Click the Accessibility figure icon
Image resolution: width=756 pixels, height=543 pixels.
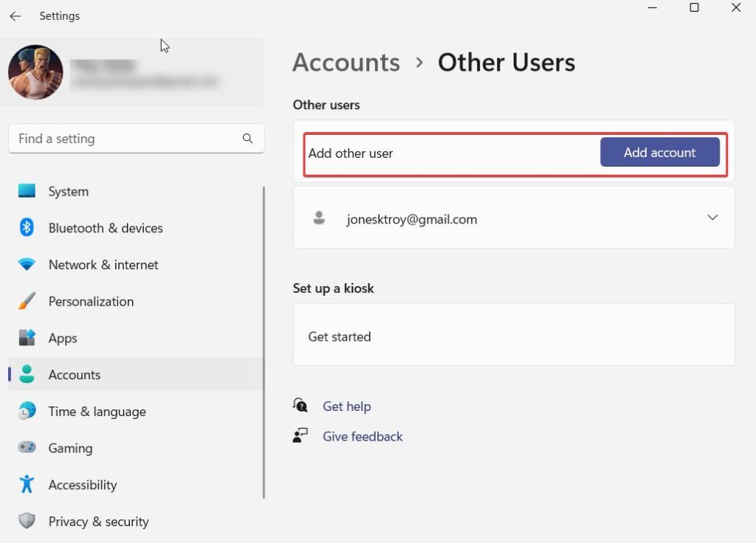[x=27, y=485]
